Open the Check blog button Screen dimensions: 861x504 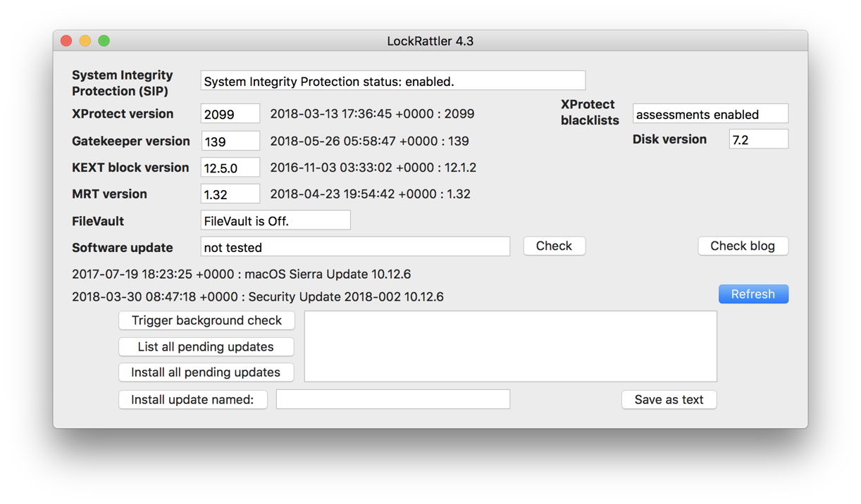tap(743, 246)
